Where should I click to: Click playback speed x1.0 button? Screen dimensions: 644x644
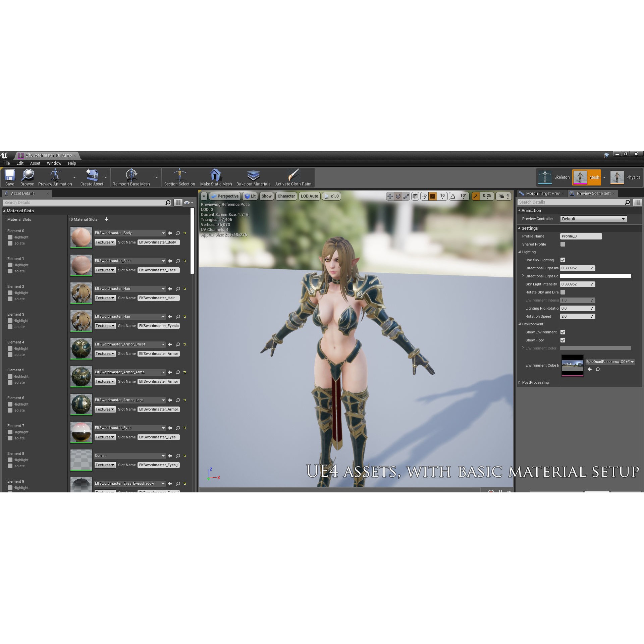331,196
